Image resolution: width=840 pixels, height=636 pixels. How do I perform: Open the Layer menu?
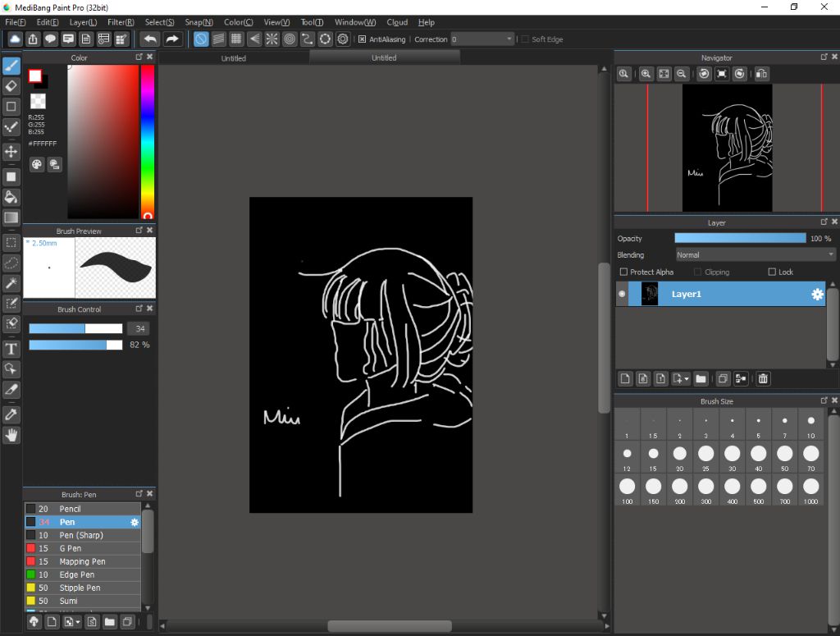[83, 22]
